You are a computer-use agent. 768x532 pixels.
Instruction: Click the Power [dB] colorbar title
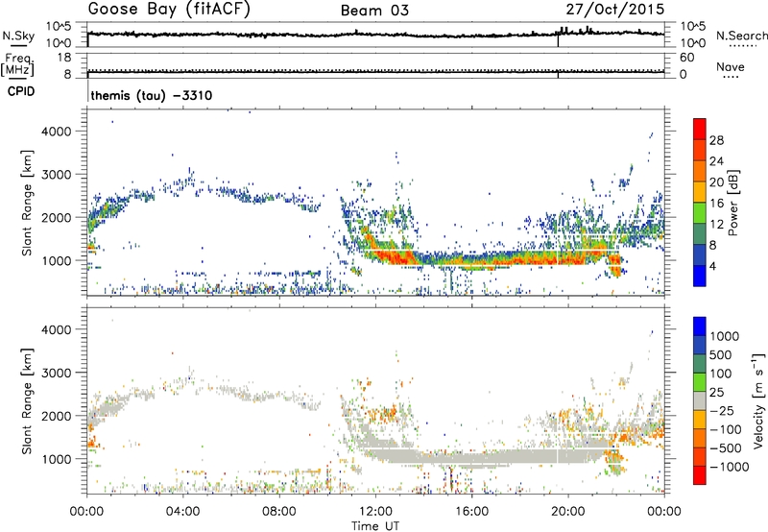732,203
